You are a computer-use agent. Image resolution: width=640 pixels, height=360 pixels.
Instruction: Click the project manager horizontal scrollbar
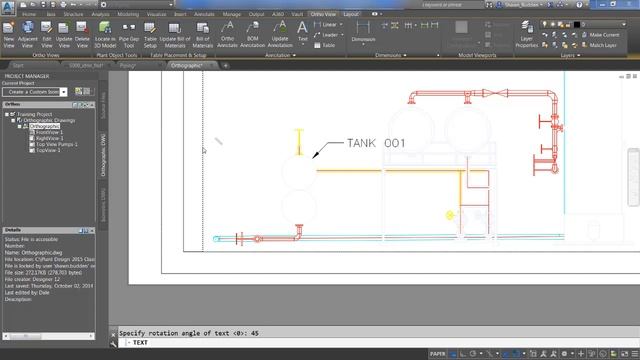[48, 336]
